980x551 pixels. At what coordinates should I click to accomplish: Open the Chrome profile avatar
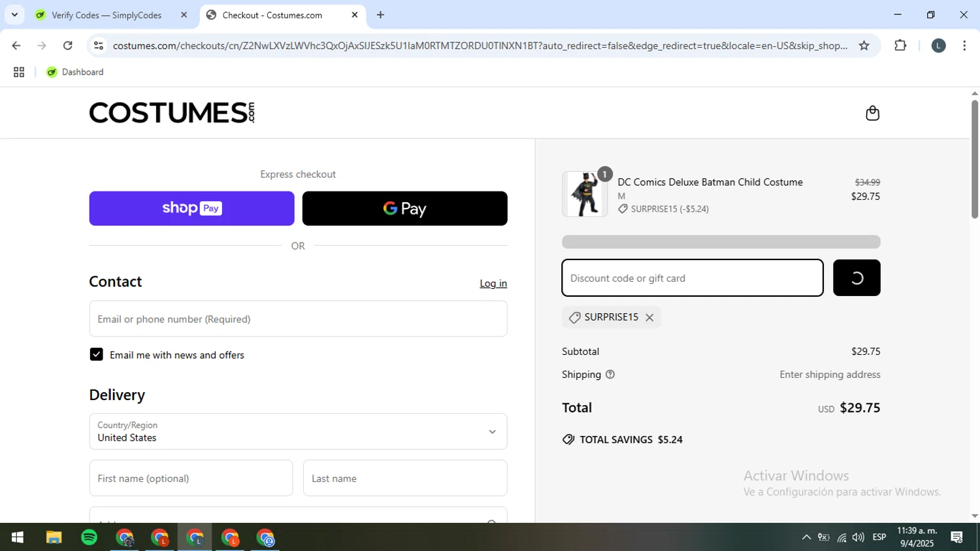tap(938, 46)
